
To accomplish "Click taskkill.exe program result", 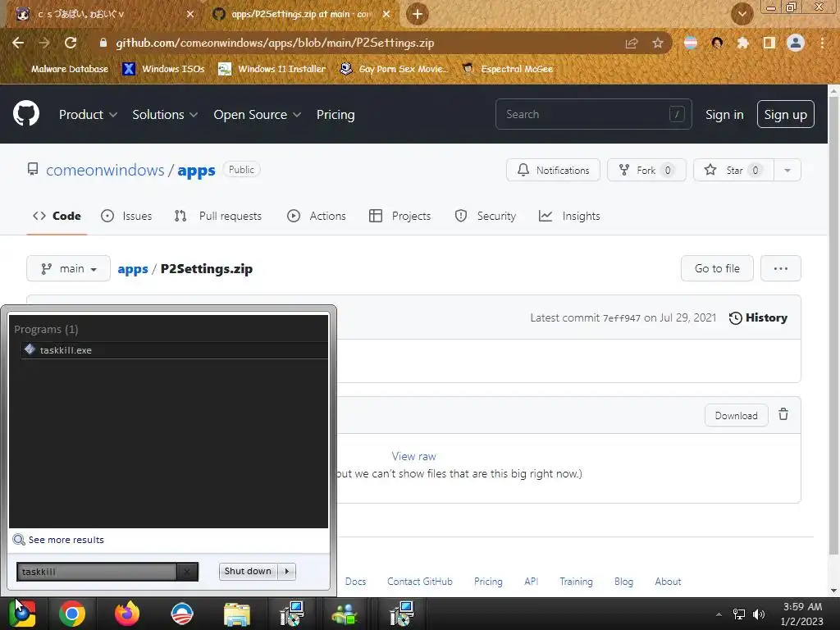I will coord(175,349).
